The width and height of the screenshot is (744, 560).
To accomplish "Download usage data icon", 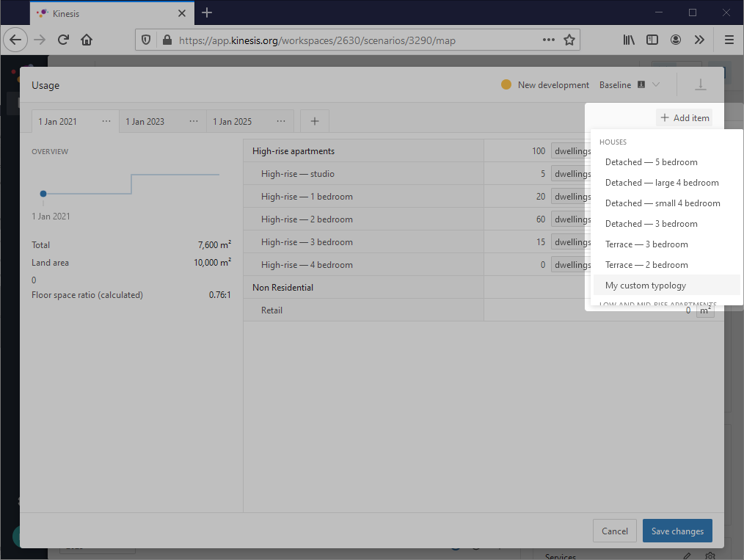I will (701, 85).
